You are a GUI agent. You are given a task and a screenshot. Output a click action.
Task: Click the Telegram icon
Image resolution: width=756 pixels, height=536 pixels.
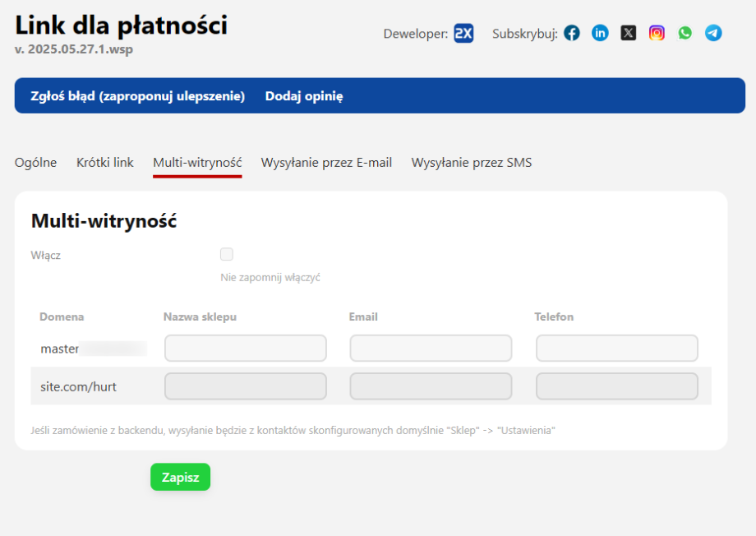point(713,33)
